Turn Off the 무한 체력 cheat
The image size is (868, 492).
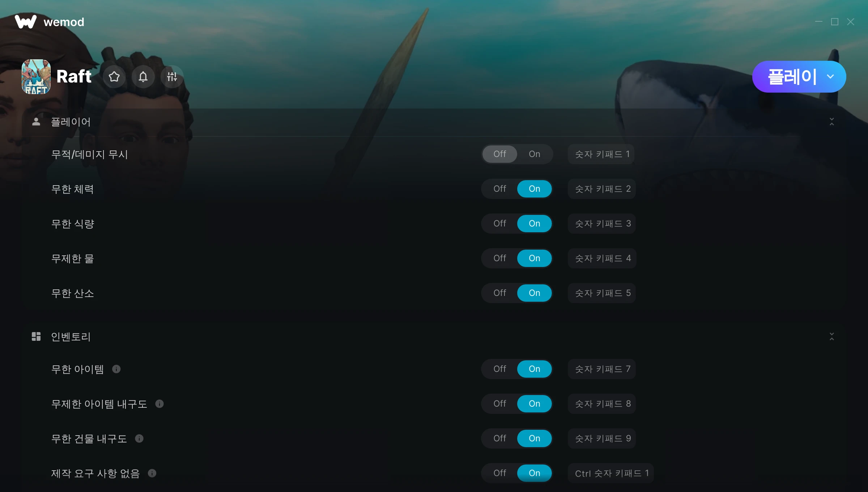(500, 189)
